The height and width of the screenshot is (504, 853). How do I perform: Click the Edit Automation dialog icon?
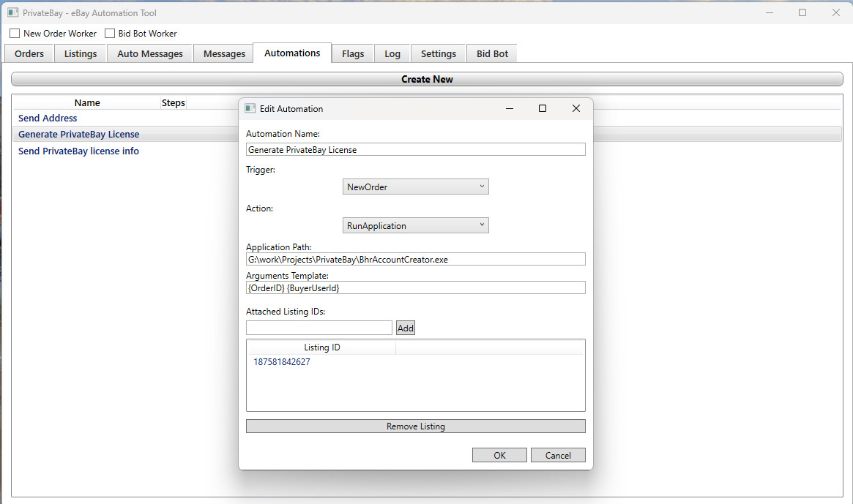250,108
